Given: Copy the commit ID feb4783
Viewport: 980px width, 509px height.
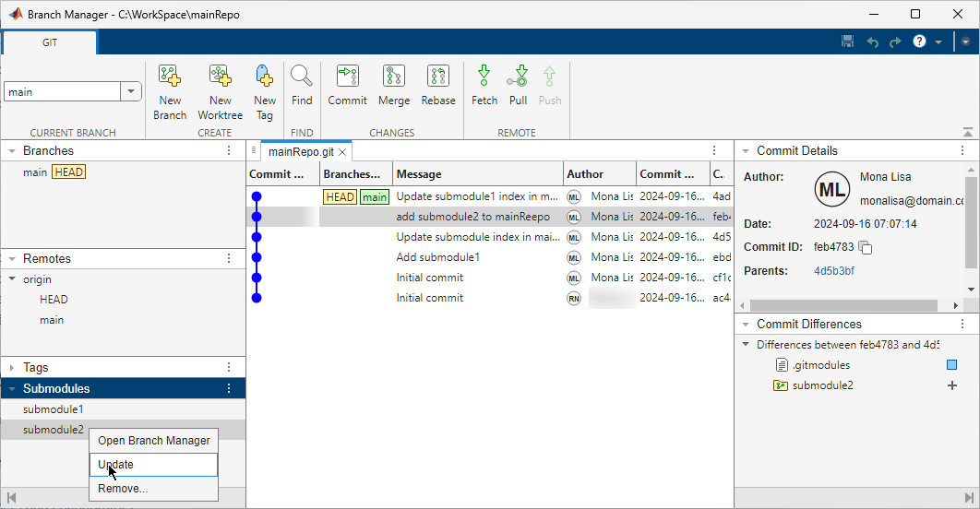Looking at the screenshot, I should click(866, 247).
